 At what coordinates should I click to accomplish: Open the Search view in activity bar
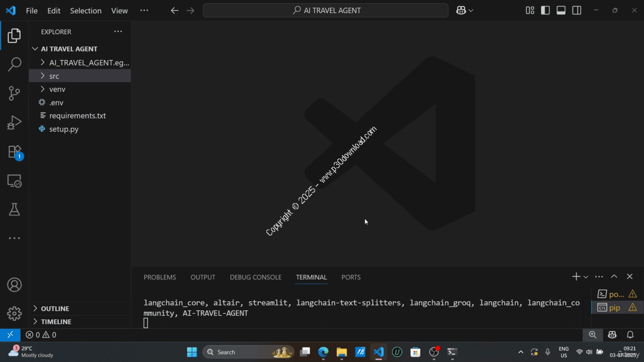(15, 64)
